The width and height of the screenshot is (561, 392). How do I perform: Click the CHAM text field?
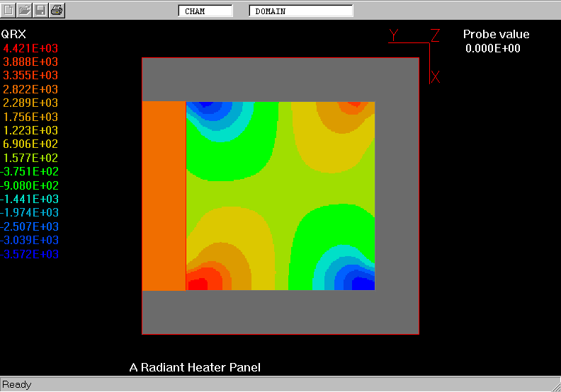(205, 11)
